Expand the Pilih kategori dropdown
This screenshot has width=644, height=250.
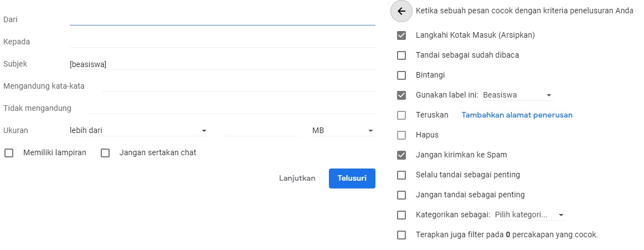coord(529,215)
